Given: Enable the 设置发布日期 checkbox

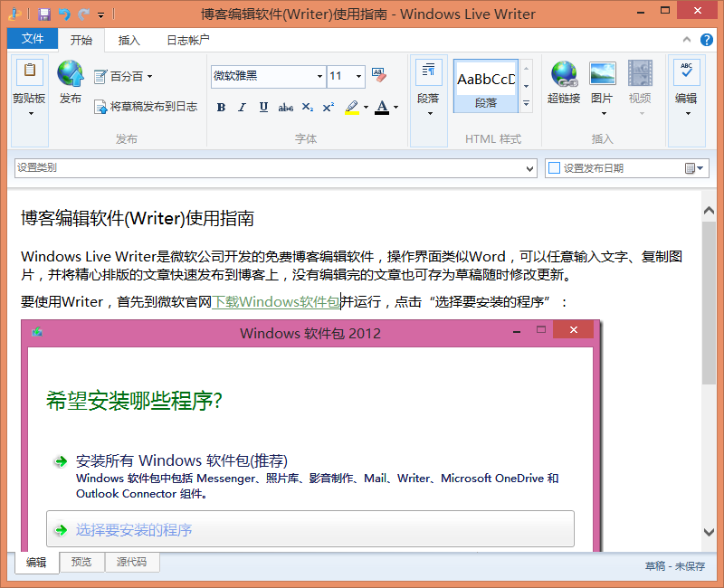Looking at the screenshot, I should (554, 168).
